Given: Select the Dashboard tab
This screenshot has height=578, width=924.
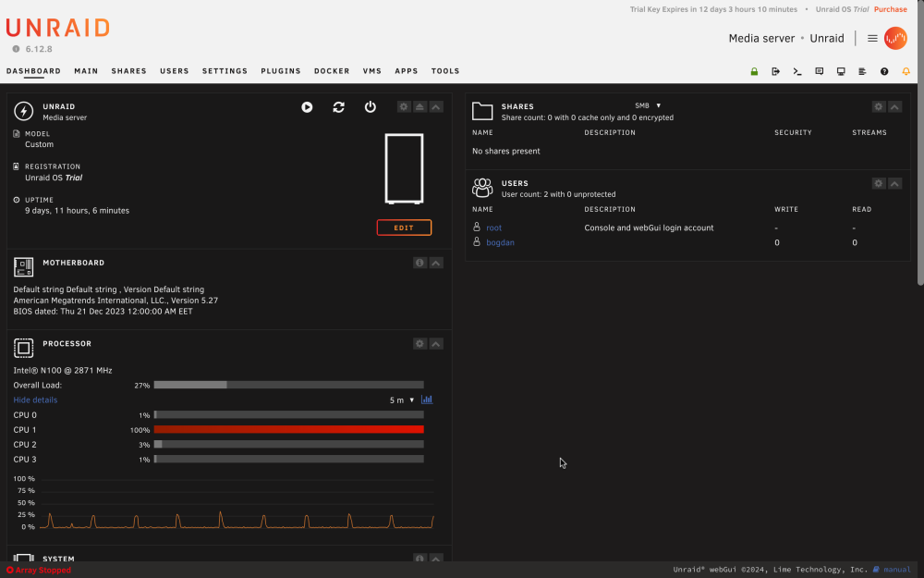Looking at the screenshot, I should click(33, 71).
